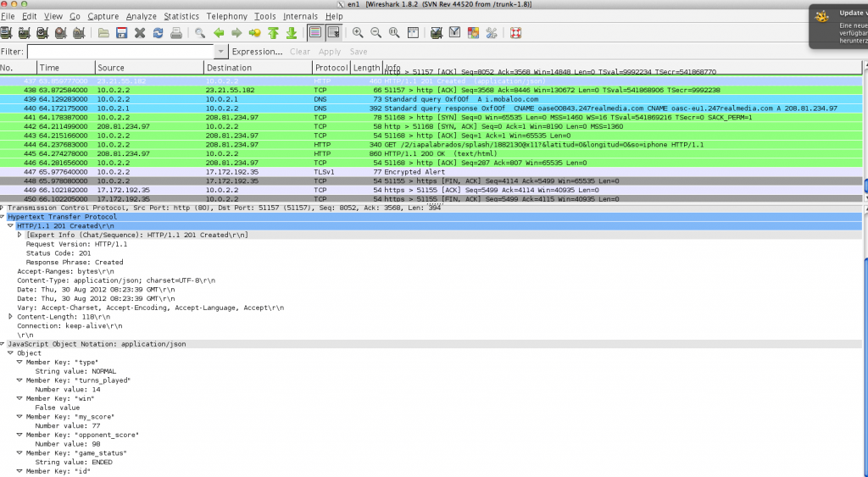Toggle the Colorize packet list button
Screen dimensions: 868x477
pyautogui.click(x=315, y=33)
